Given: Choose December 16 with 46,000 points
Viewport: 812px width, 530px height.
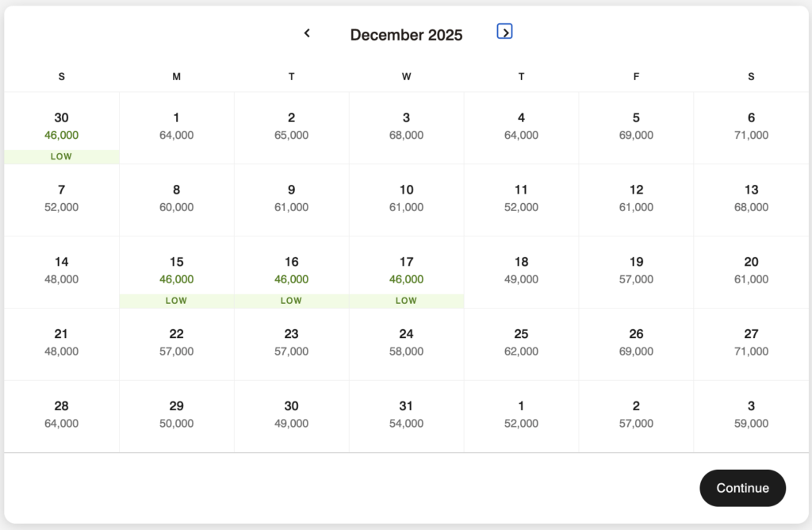Looking at the screenshot, I should coord(291,271).
